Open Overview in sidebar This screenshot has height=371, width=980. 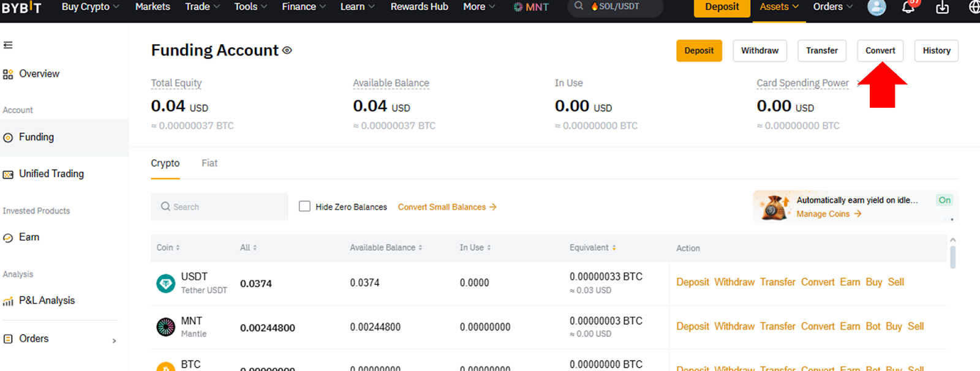click(x=39, y=74)
